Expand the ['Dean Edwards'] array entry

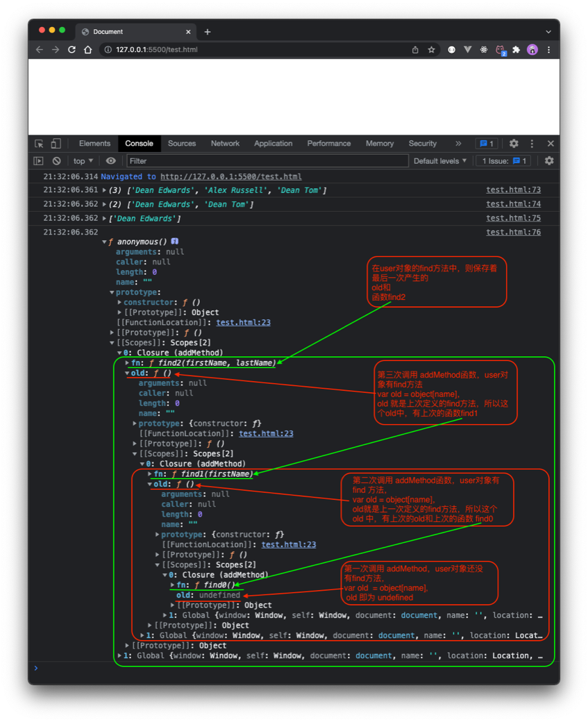click(105, 219)
